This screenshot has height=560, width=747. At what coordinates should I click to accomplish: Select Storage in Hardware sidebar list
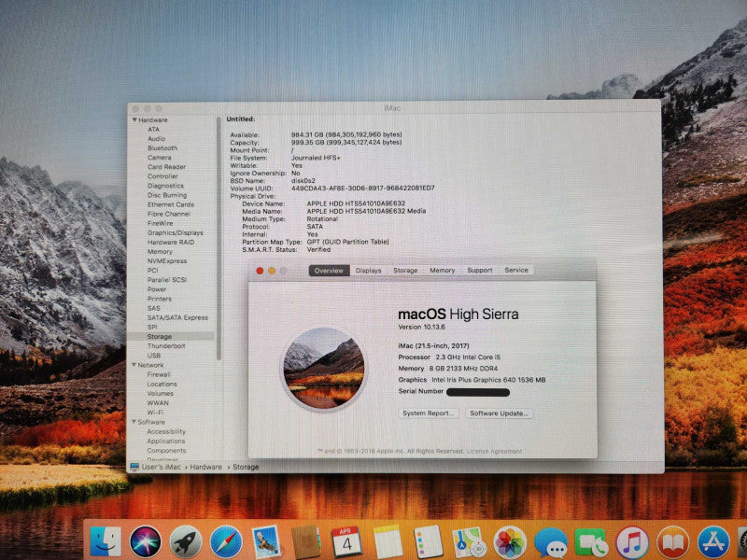[159, 337]
